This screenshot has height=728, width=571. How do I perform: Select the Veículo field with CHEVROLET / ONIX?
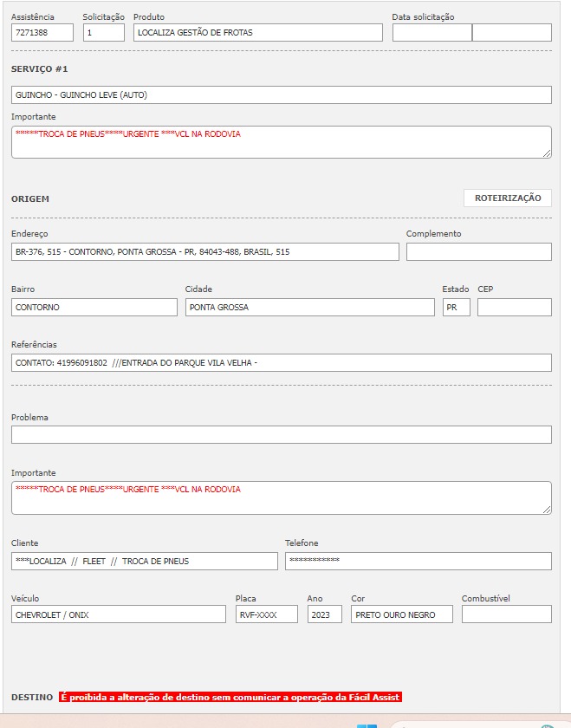click(x=118, y=614)
